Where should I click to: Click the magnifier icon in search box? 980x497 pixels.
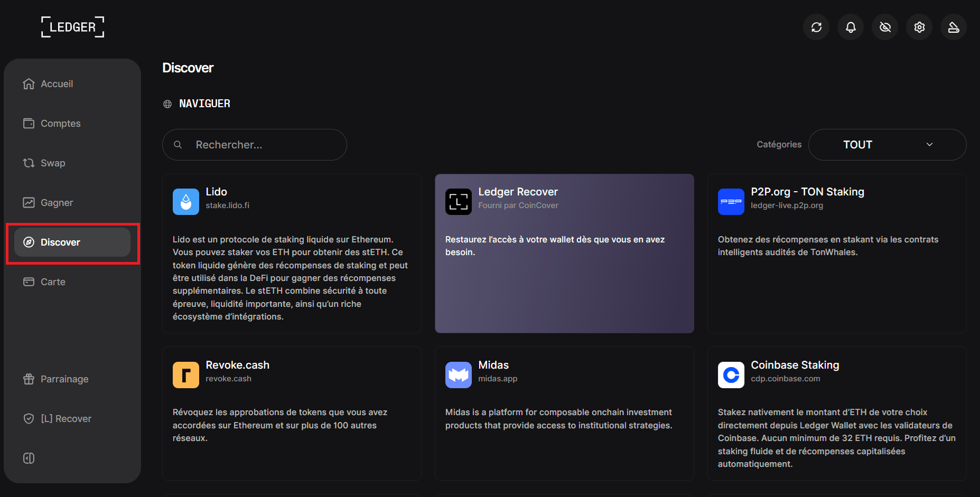pos(178,145)
